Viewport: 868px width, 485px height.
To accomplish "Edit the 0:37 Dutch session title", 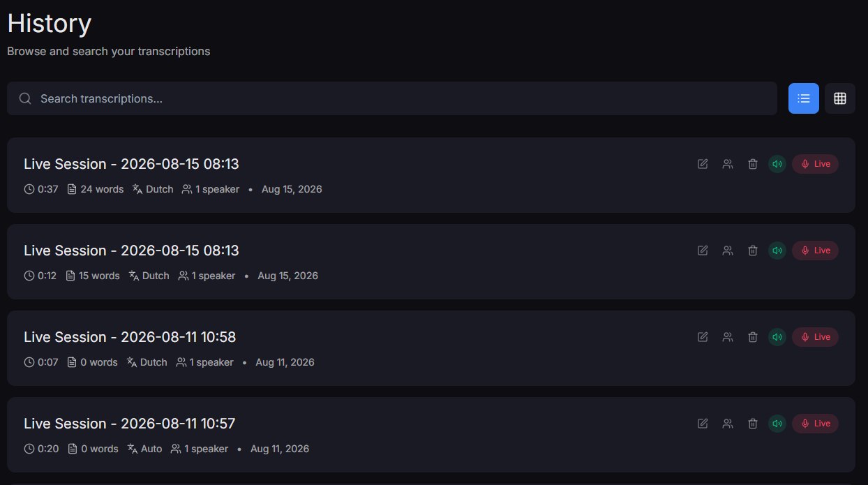I will (703, 164).
